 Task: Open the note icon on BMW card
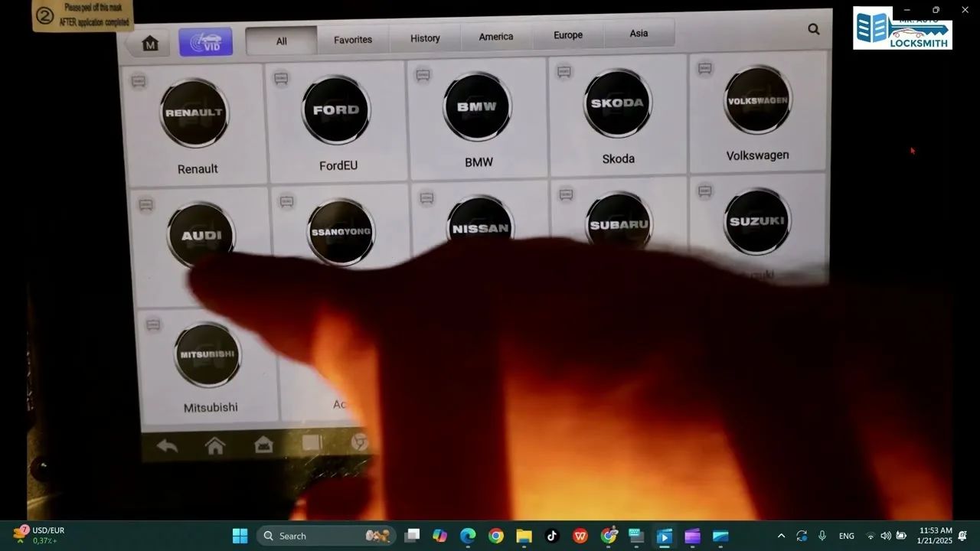pyautogui.click(x=423, y=75)
